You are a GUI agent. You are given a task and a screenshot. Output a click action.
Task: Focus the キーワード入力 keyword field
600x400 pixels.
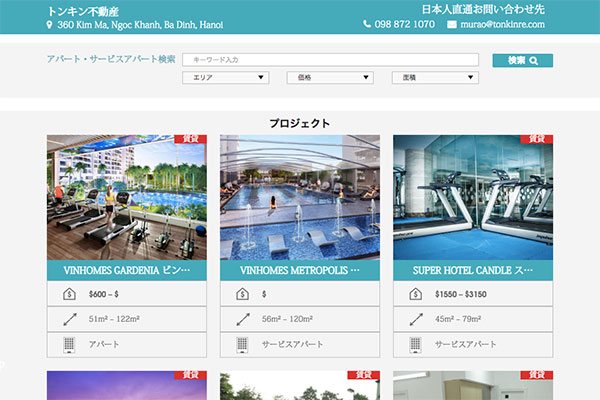(x=331, y=60)
